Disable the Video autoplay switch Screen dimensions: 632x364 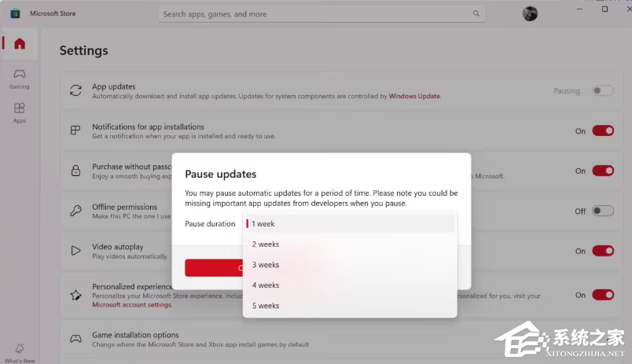[603, 251]
